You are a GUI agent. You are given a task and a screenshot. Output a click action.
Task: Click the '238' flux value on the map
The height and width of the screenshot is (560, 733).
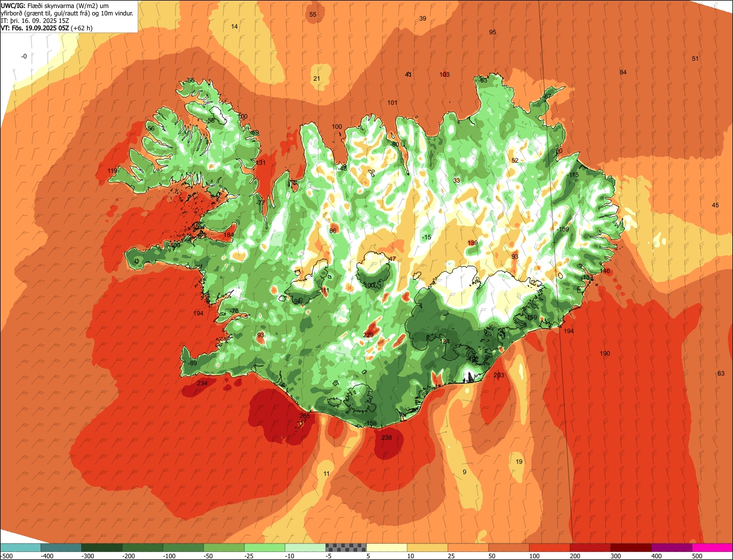tap(387, 437)
